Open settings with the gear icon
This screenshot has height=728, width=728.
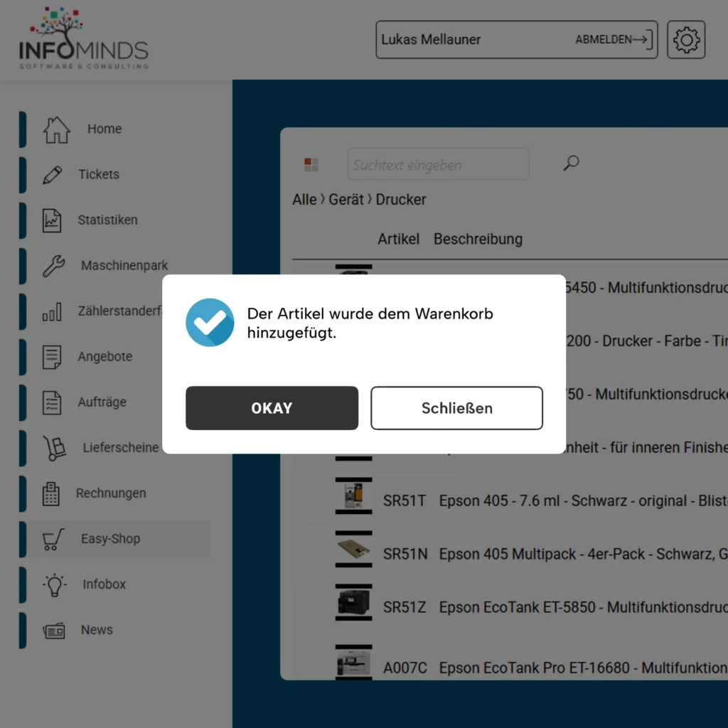point(685,40)
